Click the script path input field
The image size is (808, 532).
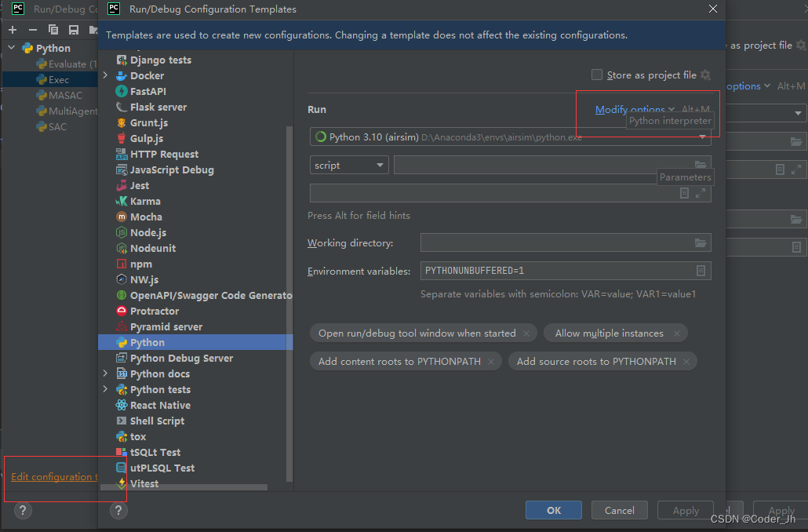point(552,165)
